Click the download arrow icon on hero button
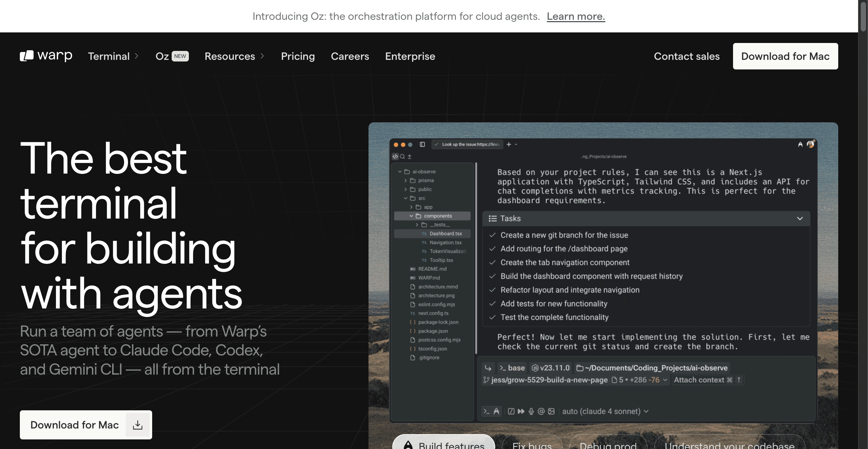The width and height of the screenshot is (868, 449). (138, 425)
